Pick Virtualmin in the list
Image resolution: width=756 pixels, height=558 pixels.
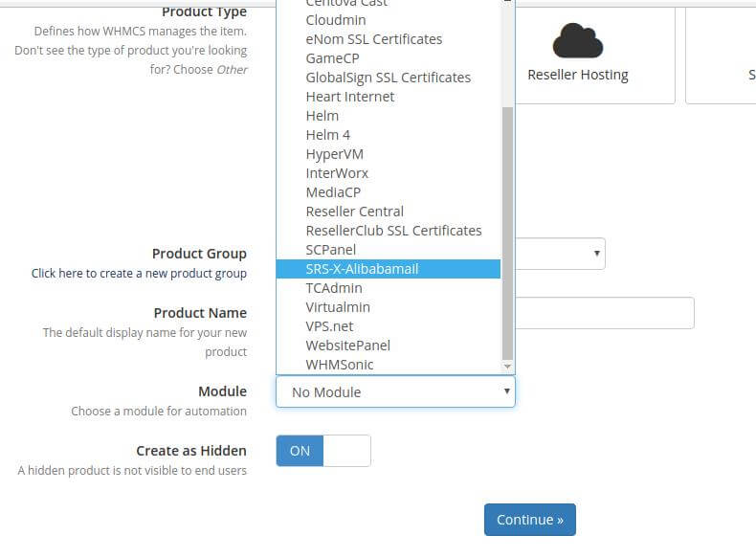(x=389, y=307)
